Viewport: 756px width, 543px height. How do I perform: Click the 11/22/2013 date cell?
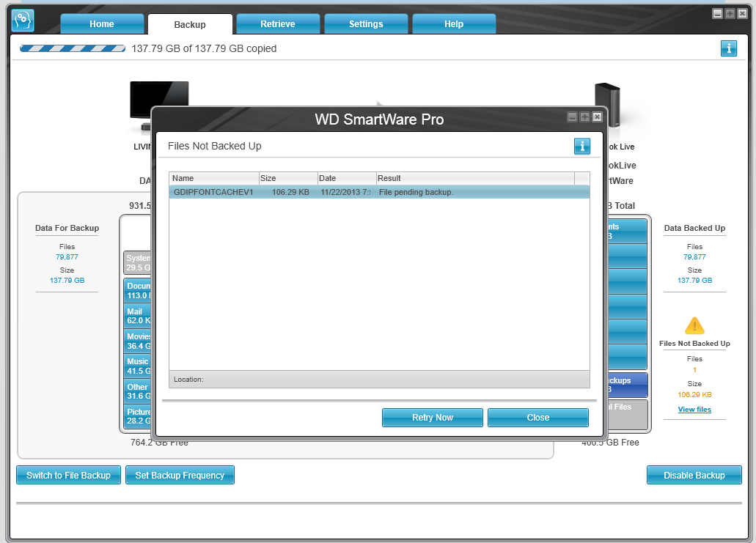pos(345,192)
